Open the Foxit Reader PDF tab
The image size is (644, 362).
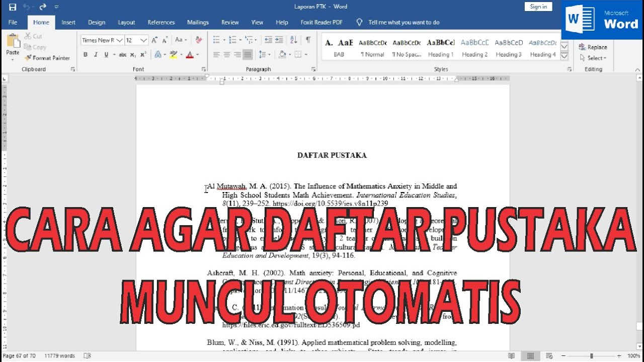[321, 22]
